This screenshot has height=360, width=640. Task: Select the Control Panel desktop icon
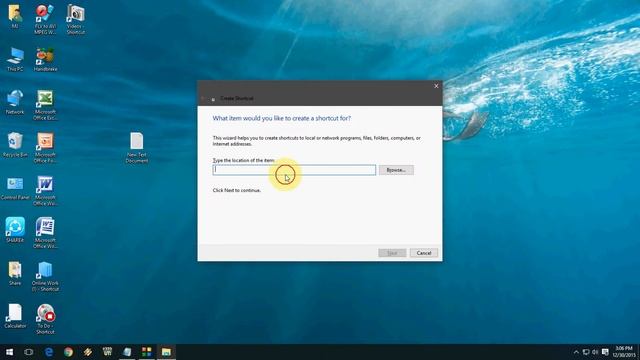[x=15, y=188]
